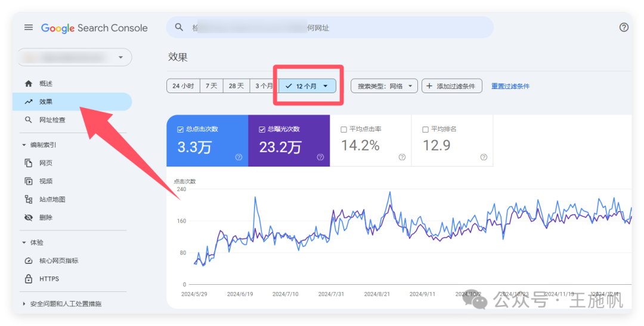The image size is (644, 326).
Task: Open the hamburger main menu
Action: [x=29, y=27]
